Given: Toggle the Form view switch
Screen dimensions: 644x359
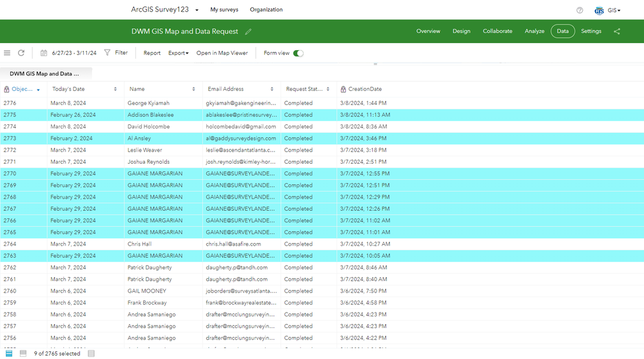Looking at the screenshot, I should [x=298, y=53].
